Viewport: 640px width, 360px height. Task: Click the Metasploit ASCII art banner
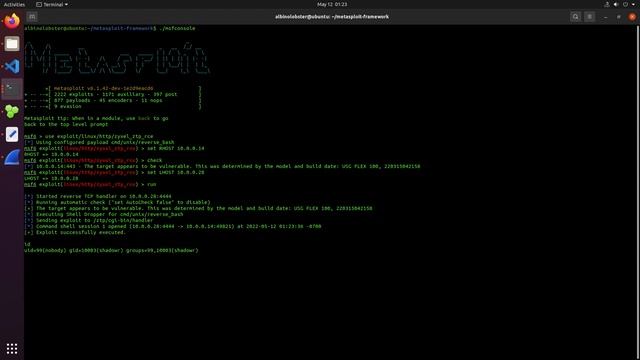tap(117, 59)
